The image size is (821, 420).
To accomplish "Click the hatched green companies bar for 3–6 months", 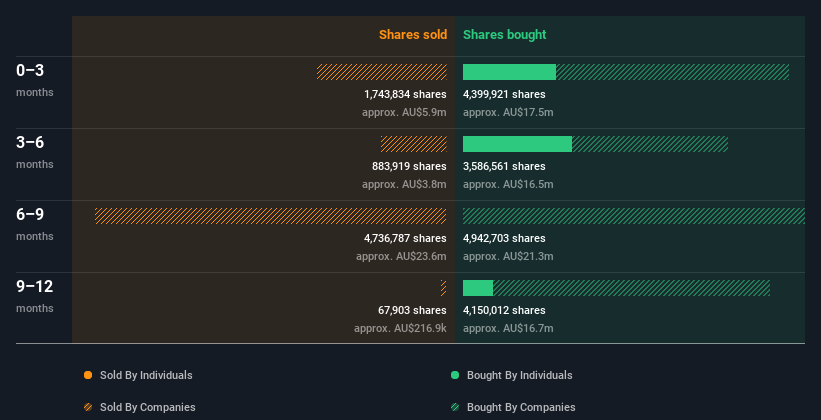I will pyautogui.click(x=650, y=144).
